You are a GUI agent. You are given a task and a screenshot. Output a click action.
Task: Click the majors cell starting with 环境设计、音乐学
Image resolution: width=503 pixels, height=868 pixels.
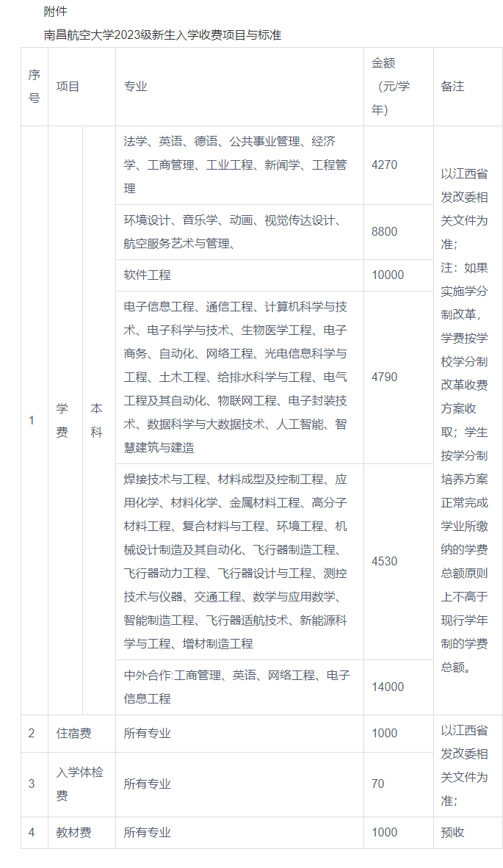click(239, 232)
